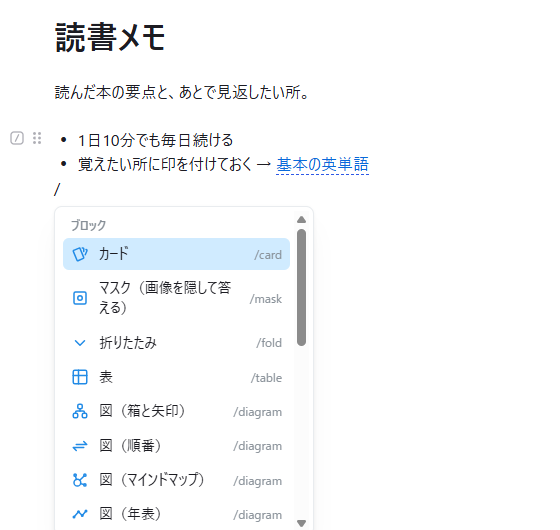This screenshot has width=560, height=530.
Task: Insert a 折りたたみ block
Action: point(176,343)
